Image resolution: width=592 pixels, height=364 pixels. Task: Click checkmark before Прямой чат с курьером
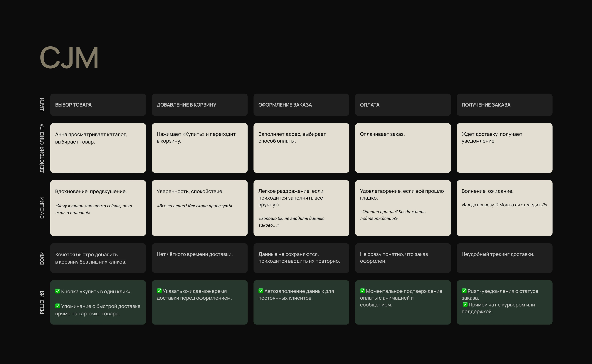[x=465, y=304]
